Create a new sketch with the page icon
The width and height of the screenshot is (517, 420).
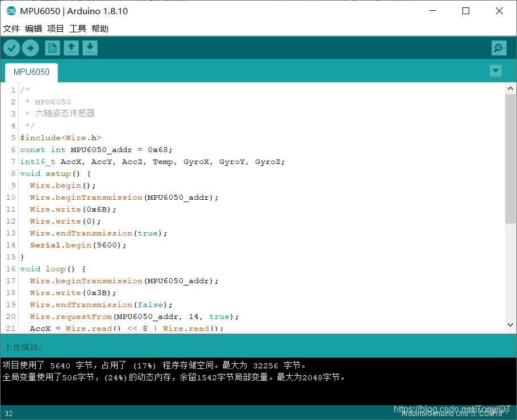[52, 48]
